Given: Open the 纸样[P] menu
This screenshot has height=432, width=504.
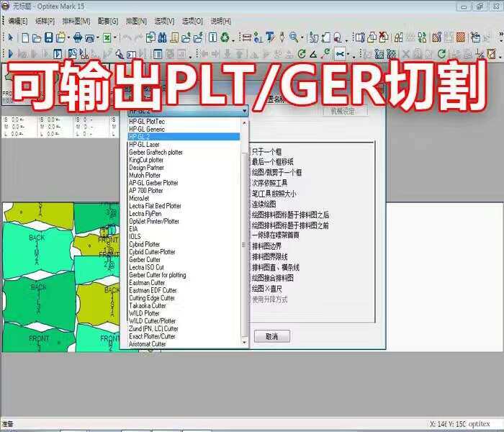Looking at the screenshot, I should pyautogui.click(x=45, y=21).
